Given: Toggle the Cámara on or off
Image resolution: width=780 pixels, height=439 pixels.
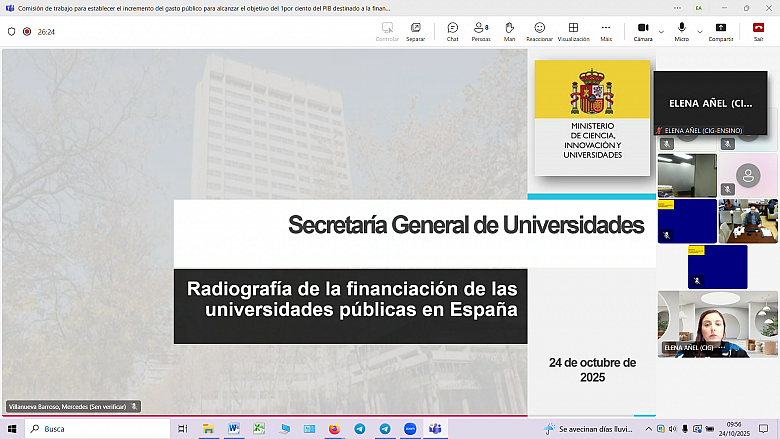Looking at the screenshot, I should pyautogui.click(x=643, y=30).
